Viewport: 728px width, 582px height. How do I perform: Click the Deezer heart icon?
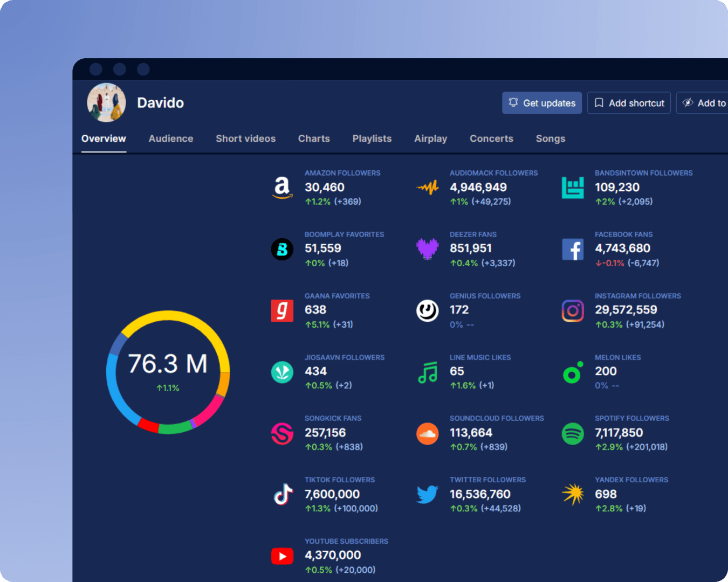(427, 249)
